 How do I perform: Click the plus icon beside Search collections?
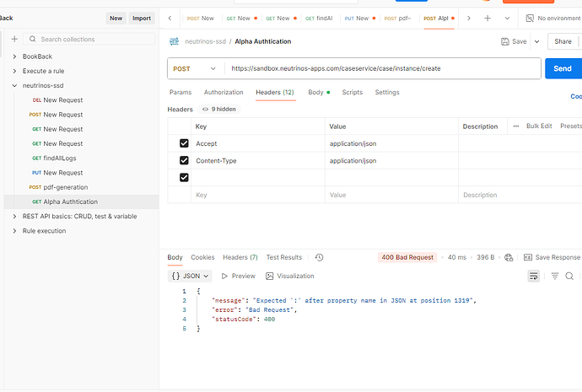pos(14,39)
